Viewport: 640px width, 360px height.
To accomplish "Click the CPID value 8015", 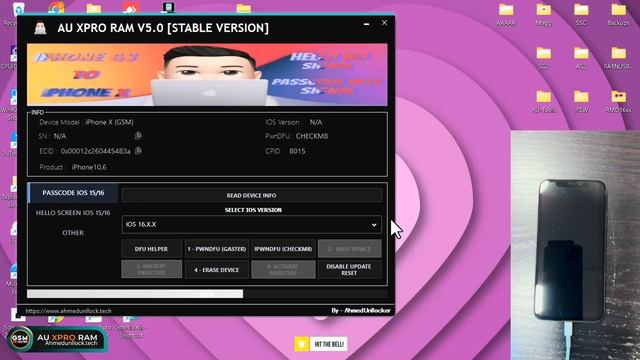I will (x=297, y=151).
